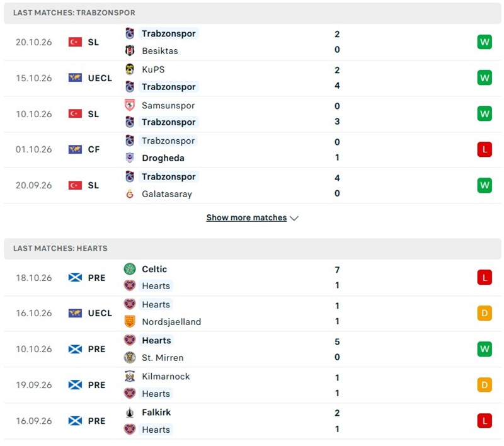Click the Kilmarnock club badge
This screenshot has height=446, width=504.
[x=130, y=376]
